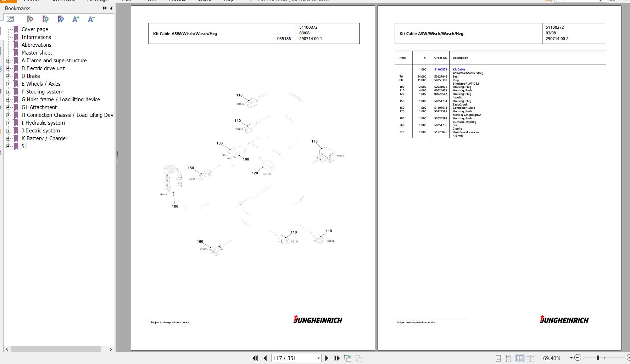Click the delete bookmark icon

click(x=30, y=19)
